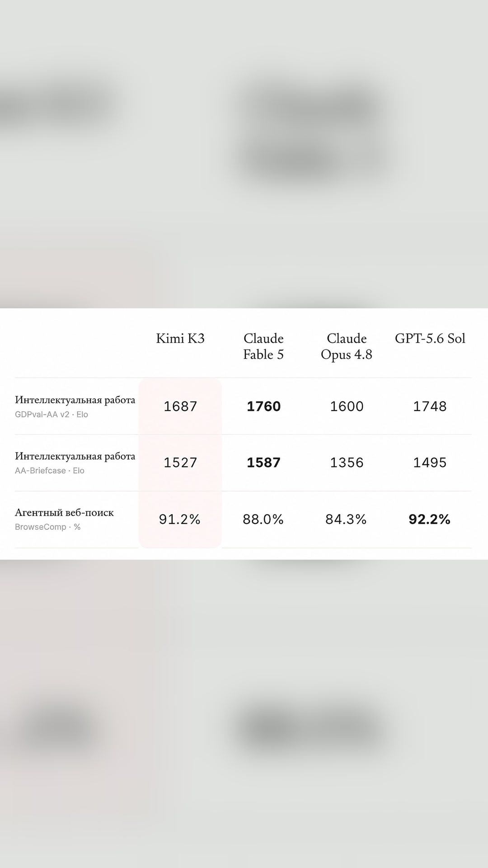Click Kimi K3 score 1687
This screenshot has height=868, width=488.
click(180, 406)
